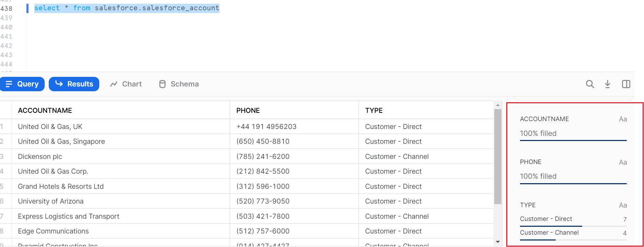Filter by Customer - Channel value
Viewport: 644px width, 247px height.
549,233
